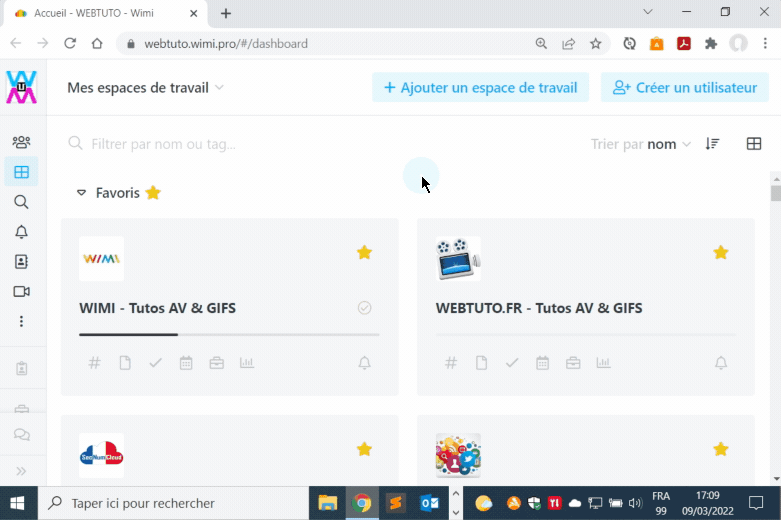Click the WIMI - Tutos card progress bar
Viewport: 781px width, 520px height.
(229, 335)
